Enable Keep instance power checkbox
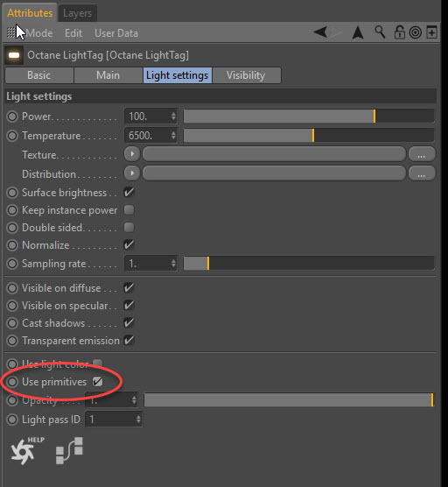Image resolution: width=448 pixels, height=487 pixels. tap(129, 210)
